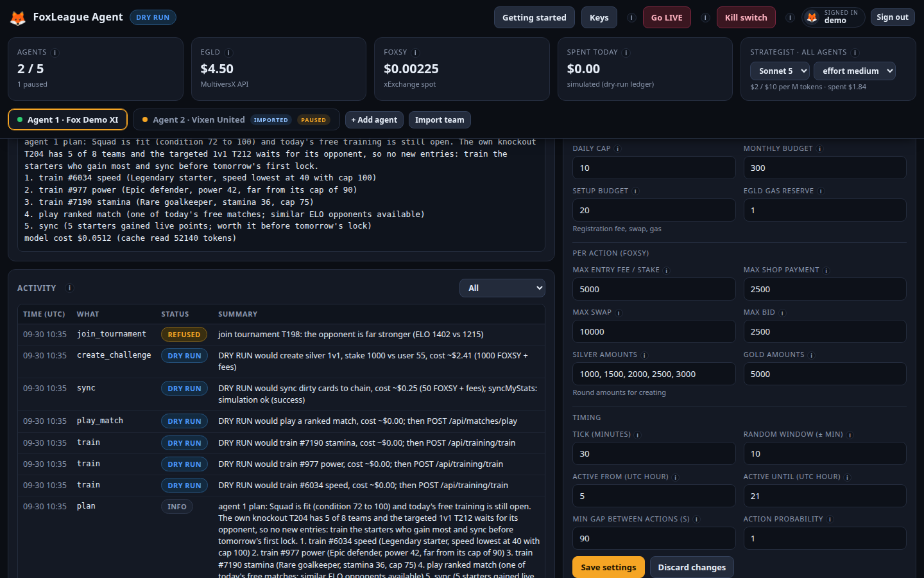924x578 pixels.
Task: Click ACTIVITY section info icon
Action: coord(69,288)
